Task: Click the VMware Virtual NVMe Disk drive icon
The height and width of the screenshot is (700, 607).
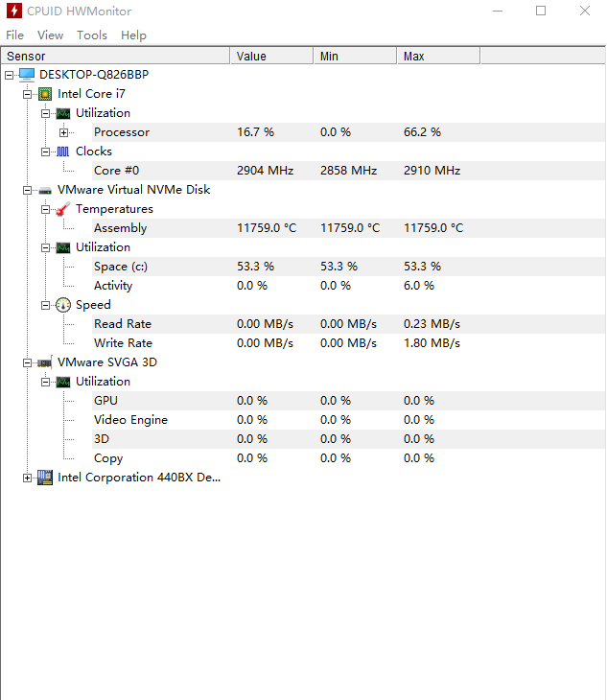Action: pyautogui.click(x=45, y=190)
